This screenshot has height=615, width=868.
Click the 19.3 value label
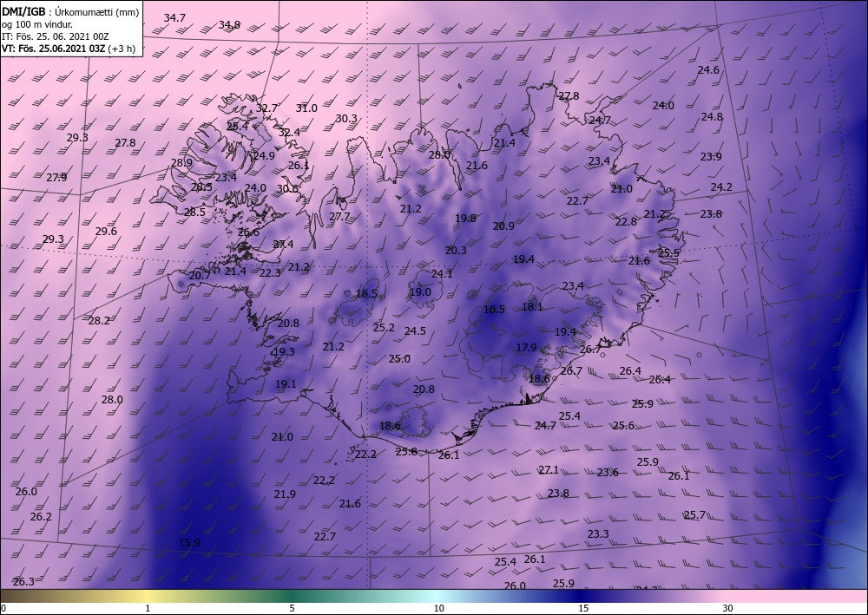click(284, 352)
